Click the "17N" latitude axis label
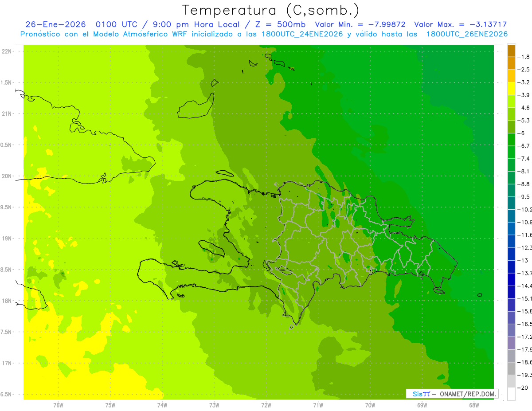The width and height of the screenshot is (532, 411). (7, 364)
